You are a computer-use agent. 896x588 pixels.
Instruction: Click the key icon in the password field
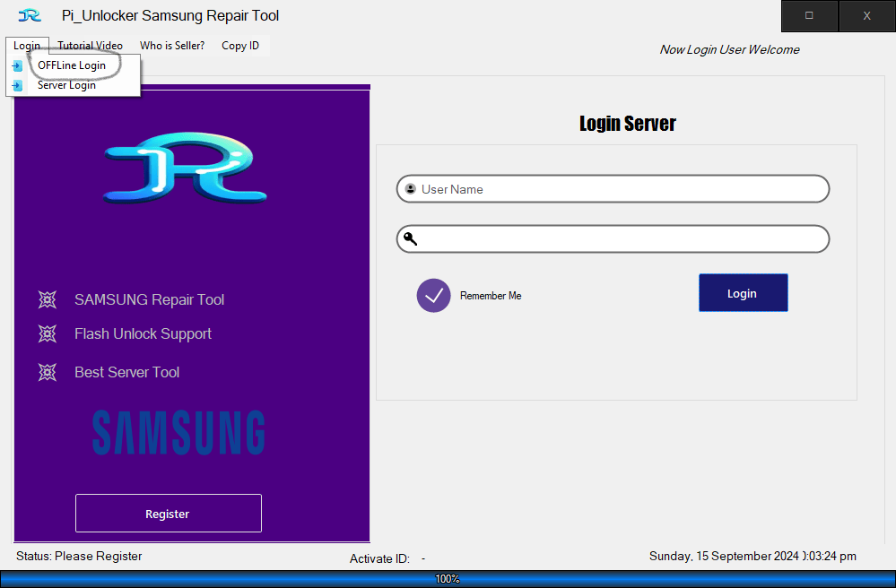click(411, 238)
